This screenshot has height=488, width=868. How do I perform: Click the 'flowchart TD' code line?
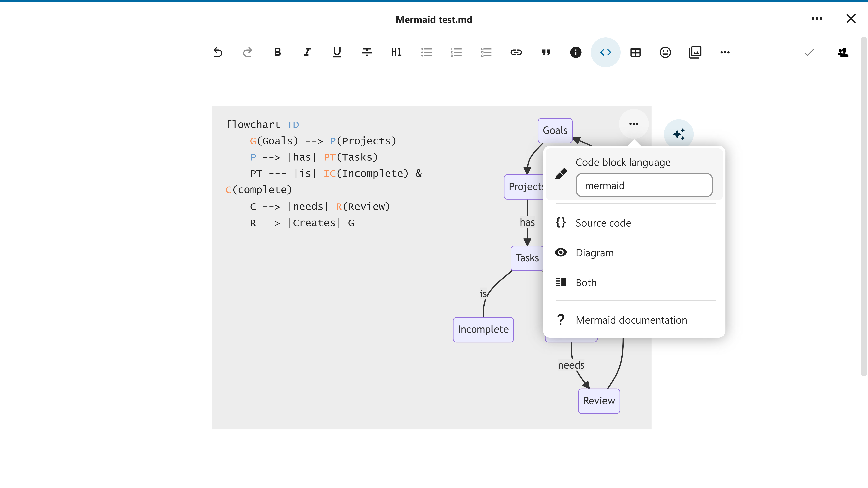pos(262,125)
